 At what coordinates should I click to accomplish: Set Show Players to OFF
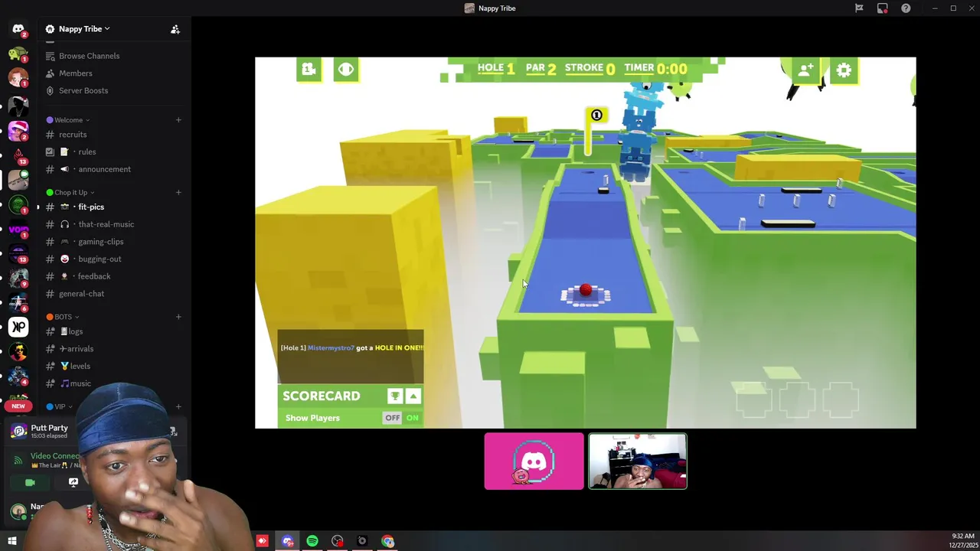pos(392,418)
